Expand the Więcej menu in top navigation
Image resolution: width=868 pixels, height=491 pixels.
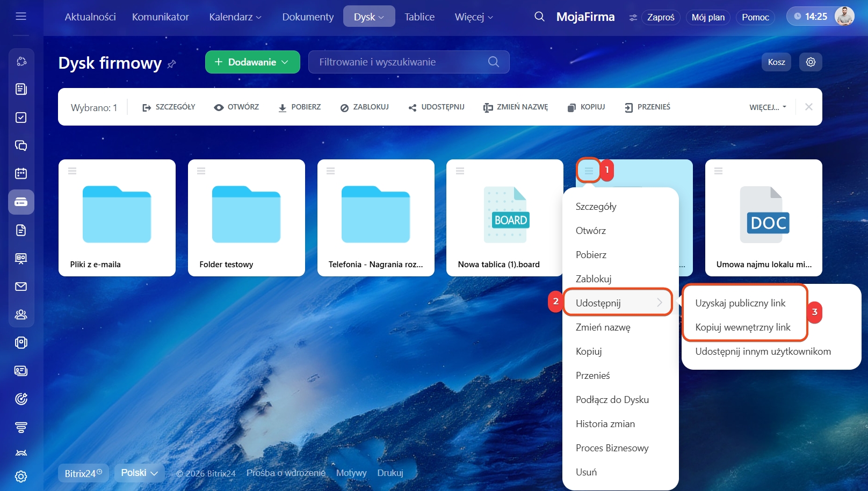point(473,17)
